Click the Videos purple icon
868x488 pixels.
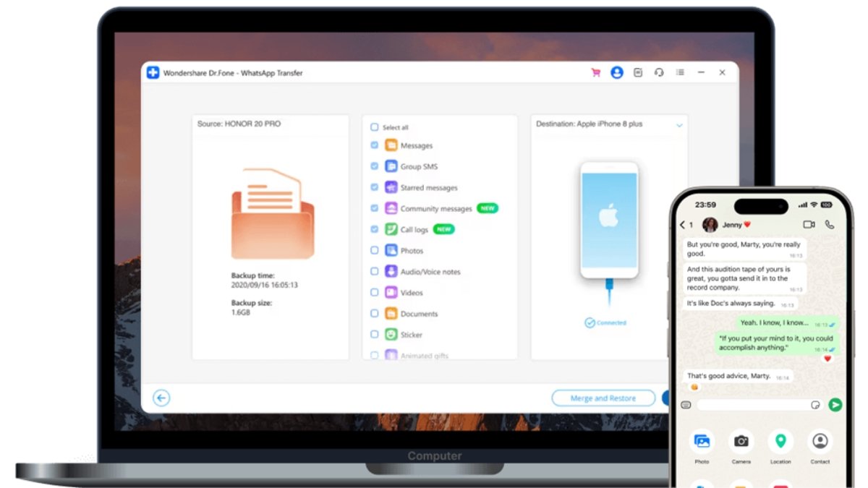pyautogui.click(x=391, y=292)
